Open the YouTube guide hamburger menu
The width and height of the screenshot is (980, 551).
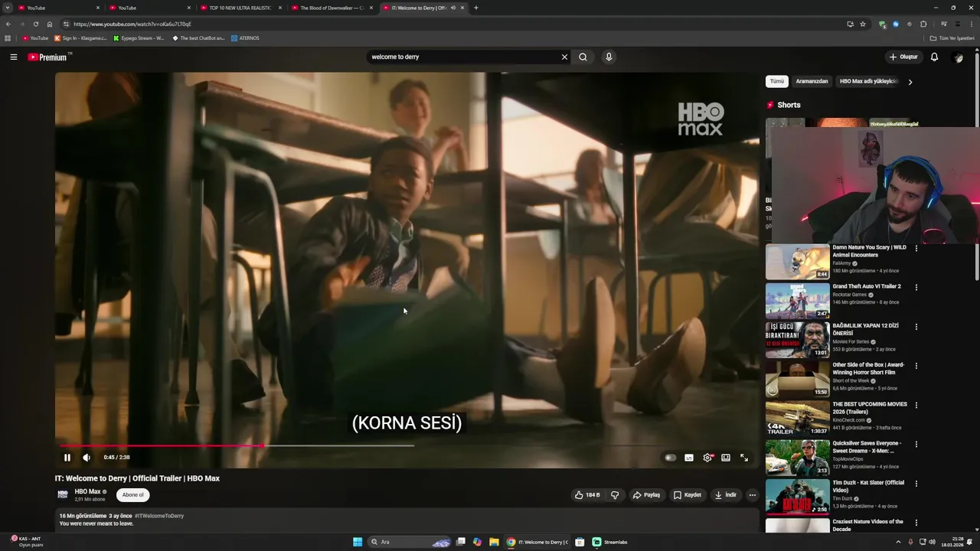pyautogui.click(x=13, y=57)
